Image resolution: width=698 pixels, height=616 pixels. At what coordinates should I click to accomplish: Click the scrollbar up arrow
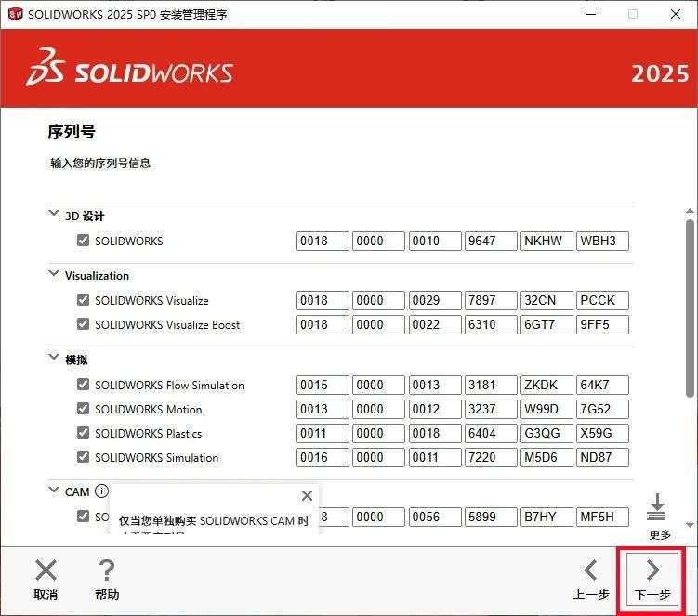click(x=690, y=211)
